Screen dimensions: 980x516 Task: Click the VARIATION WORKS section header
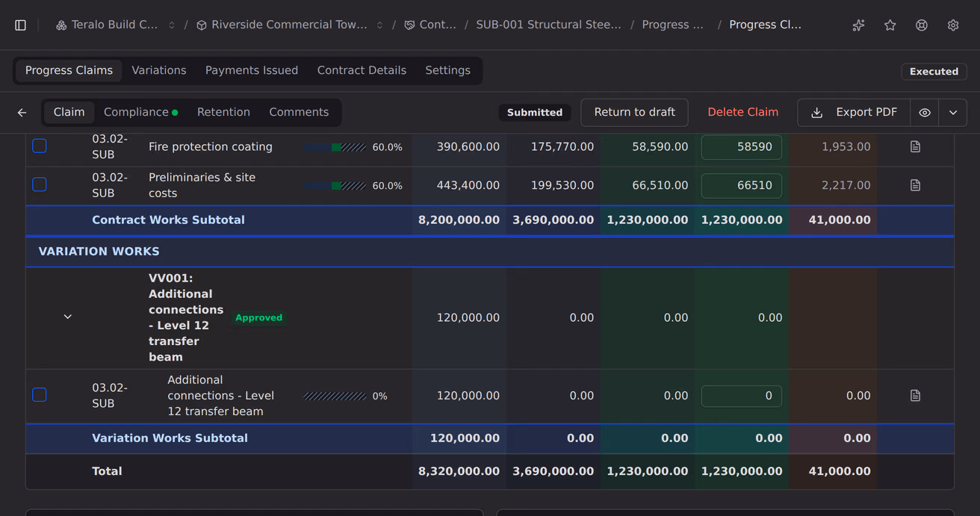click(99, 252)
